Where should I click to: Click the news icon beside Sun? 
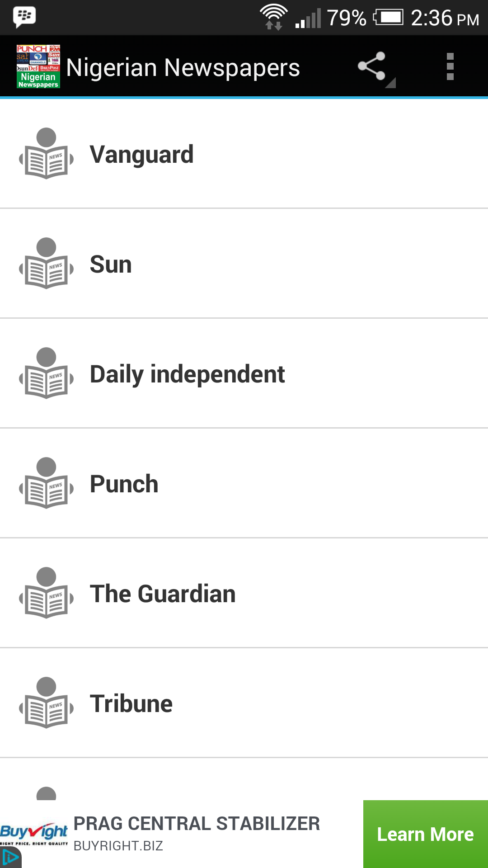tap(46, 264)
